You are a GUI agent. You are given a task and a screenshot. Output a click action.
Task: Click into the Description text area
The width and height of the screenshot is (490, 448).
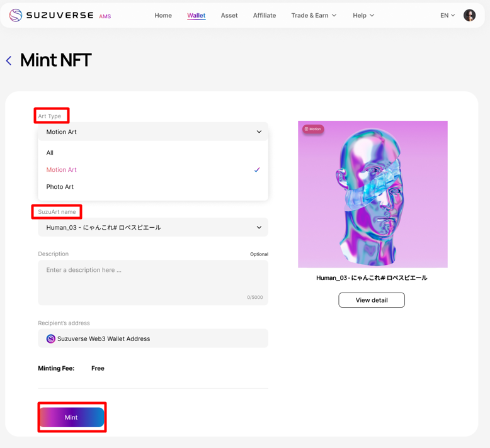coord(152,282)
